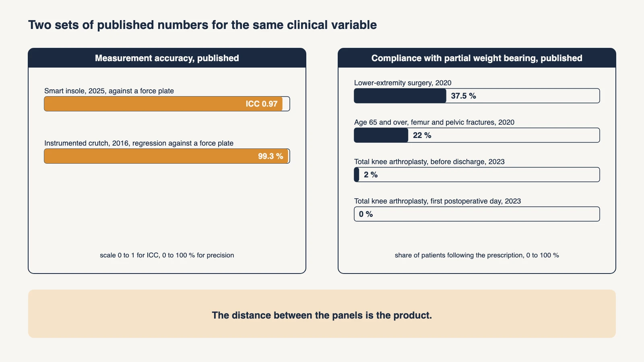The height and width of the screenshot is (362, 644).
Task: Click the Age 65 and over label
Action: pos(434,122)
